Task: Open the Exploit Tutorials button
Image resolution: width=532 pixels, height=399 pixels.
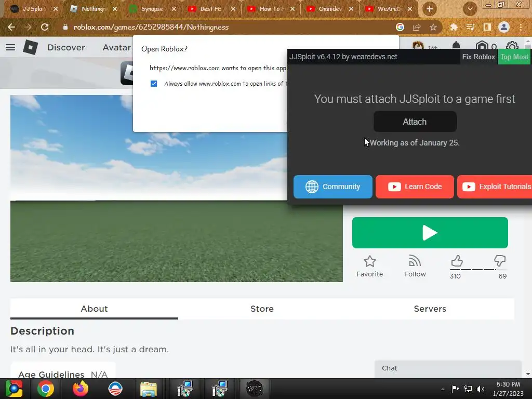Action: tap(495, 187)
